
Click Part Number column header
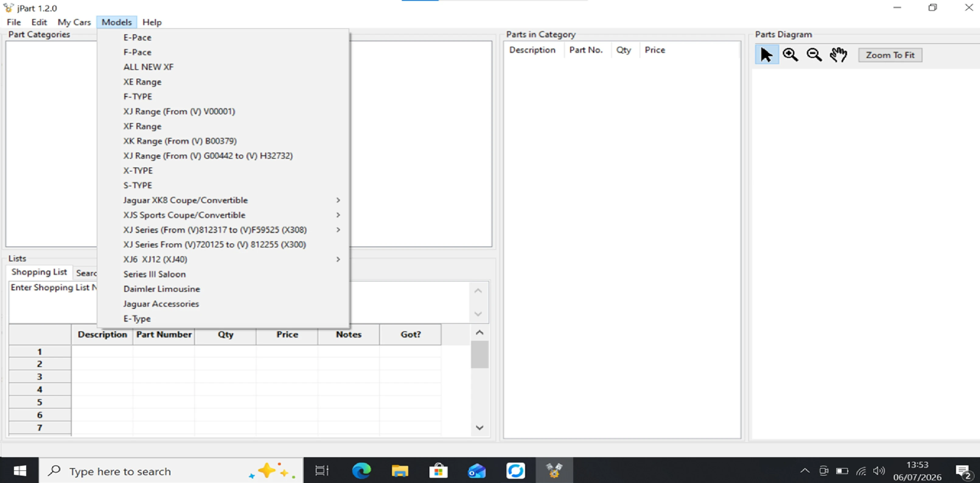tap(164, 334)
